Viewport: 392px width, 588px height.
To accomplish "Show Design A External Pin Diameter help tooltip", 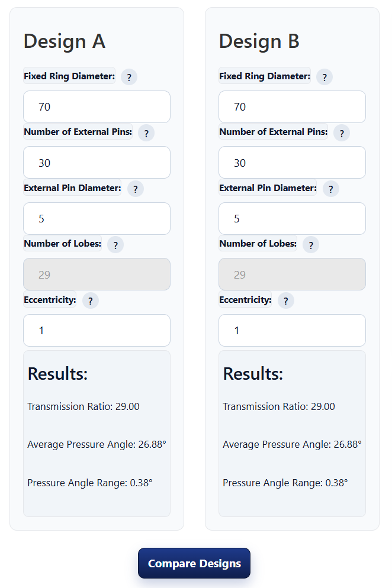I will pos(135,189).
